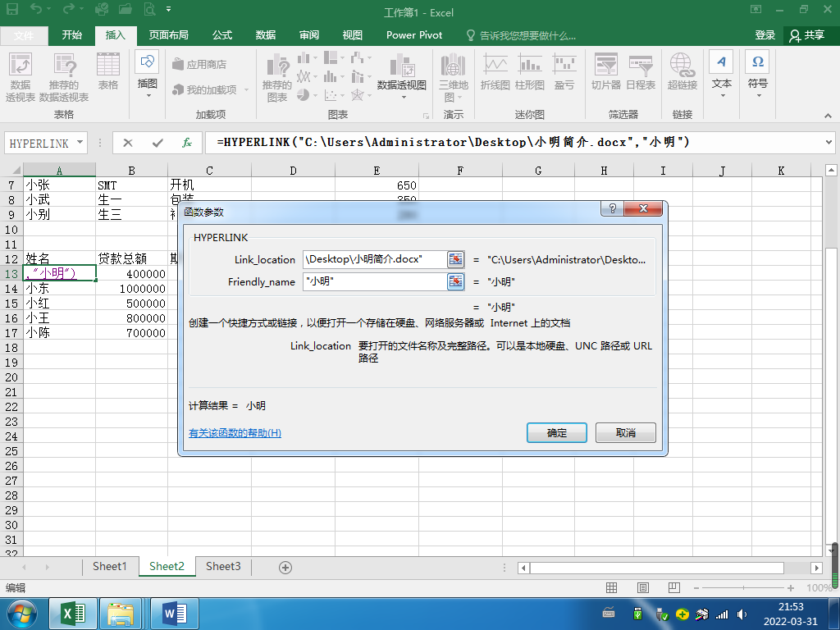Click Recommended Charts icon (推荐的图表)
This screenshot has height=630, width=840.
click(277, 77)
